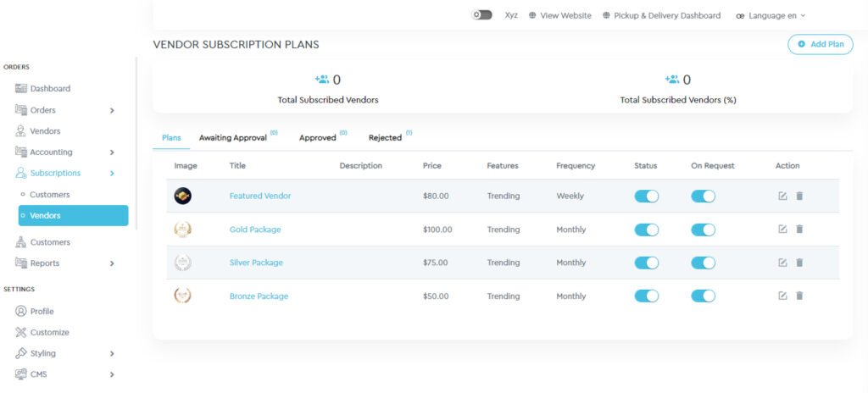Screen dimensions: 868x393
Task: Open the Language en dropdown
Action: pyautogui.click(x=770, y=15)
